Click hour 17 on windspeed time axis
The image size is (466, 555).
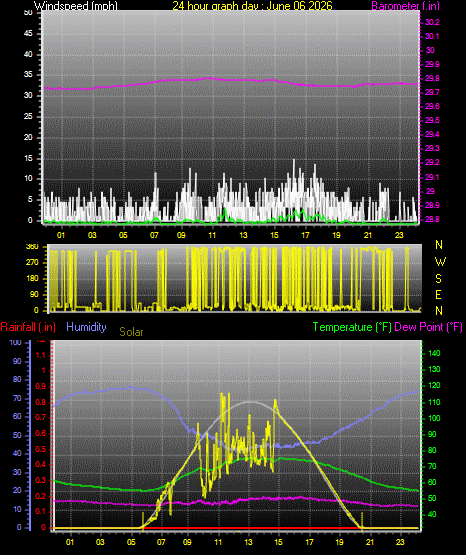(x=305, y=235)
